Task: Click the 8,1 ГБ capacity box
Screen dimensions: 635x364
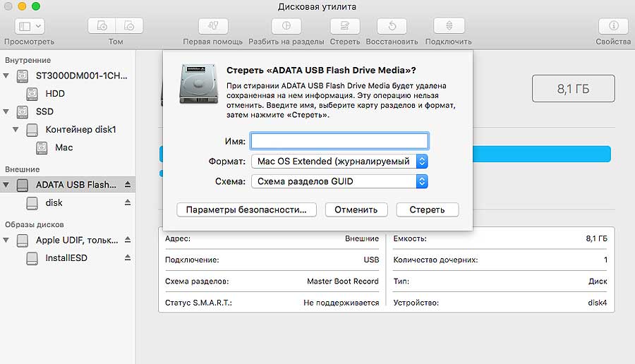Action: (574, 88)
